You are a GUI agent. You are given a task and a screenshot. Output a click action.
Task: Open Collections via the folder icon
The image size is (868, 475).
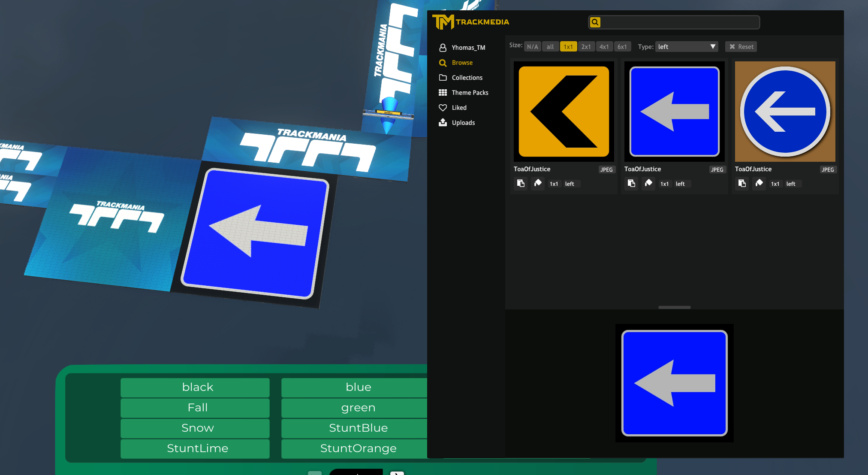coord(443,78)
